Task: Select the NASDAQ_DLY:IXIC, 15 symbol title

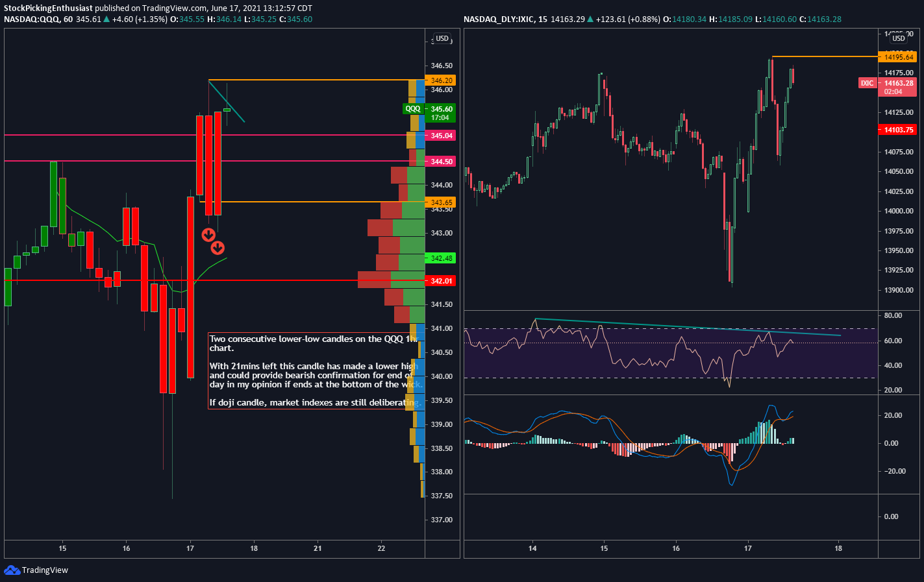Action: pos(505,19)
